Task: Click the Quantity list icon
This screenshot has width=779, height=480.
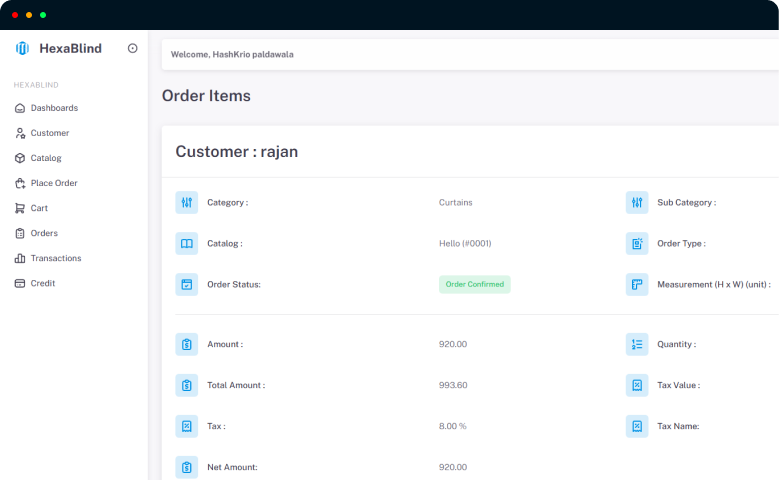Action: click(637, 344)
